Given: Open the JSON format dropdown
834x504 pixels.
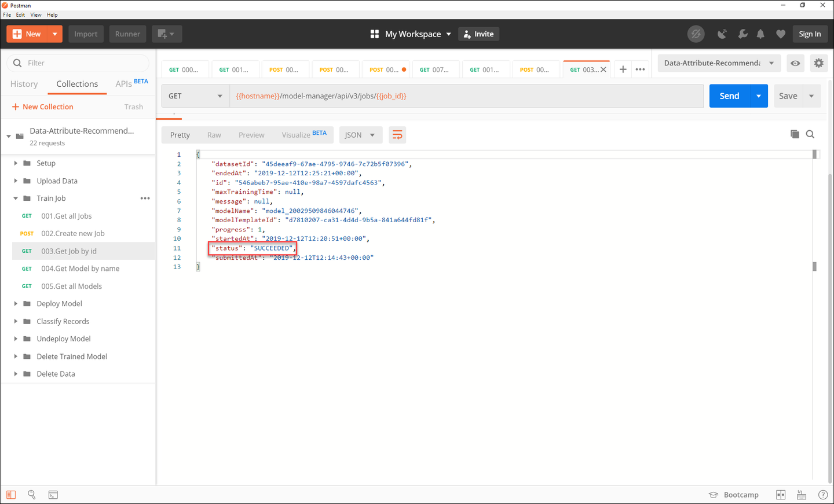Looking at the screenshot, I should point(360,135).
